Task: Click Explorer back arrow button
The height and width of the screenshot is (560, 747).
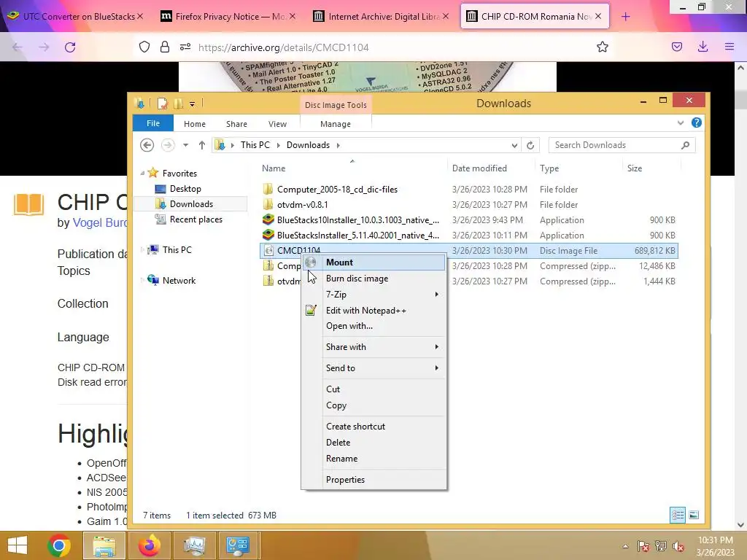Action: click(147, 145)
